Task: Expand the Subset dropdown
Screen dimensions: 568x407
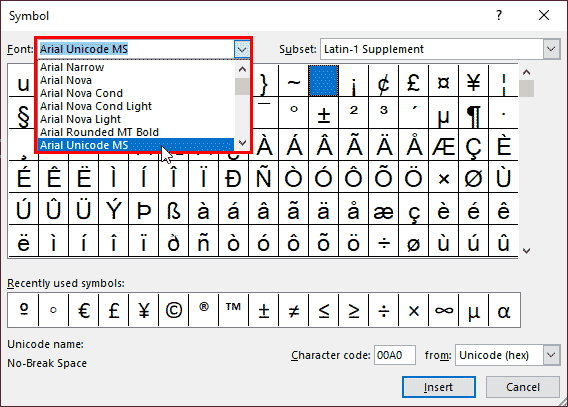Action: [x=551, y=49]
